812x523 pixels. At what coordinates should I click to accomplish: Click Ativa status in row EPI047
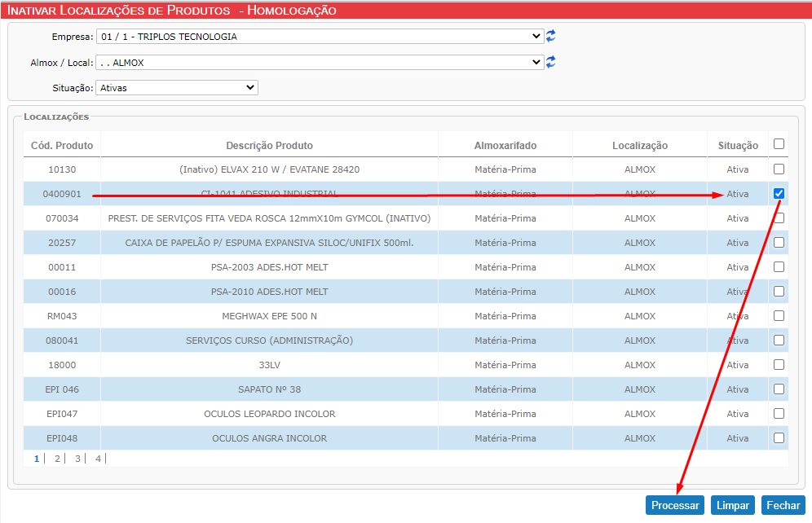coord(738,413)
